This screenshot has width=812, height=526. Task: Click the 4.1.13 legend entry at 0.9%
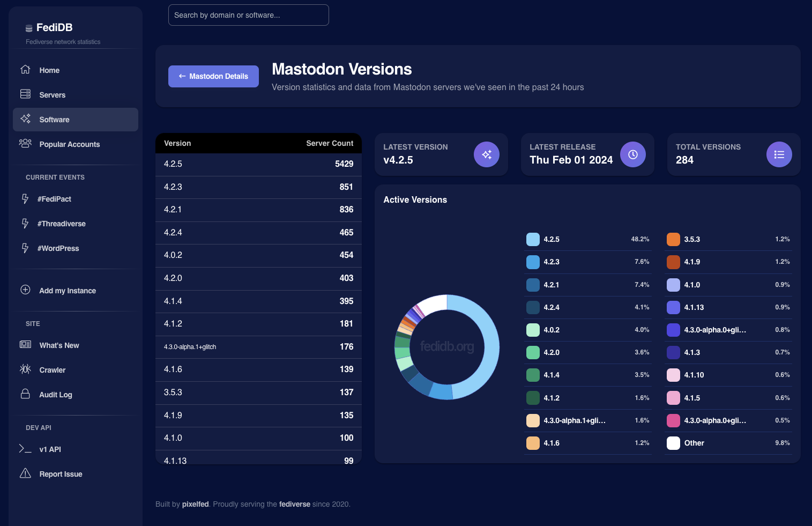point(728,307)
